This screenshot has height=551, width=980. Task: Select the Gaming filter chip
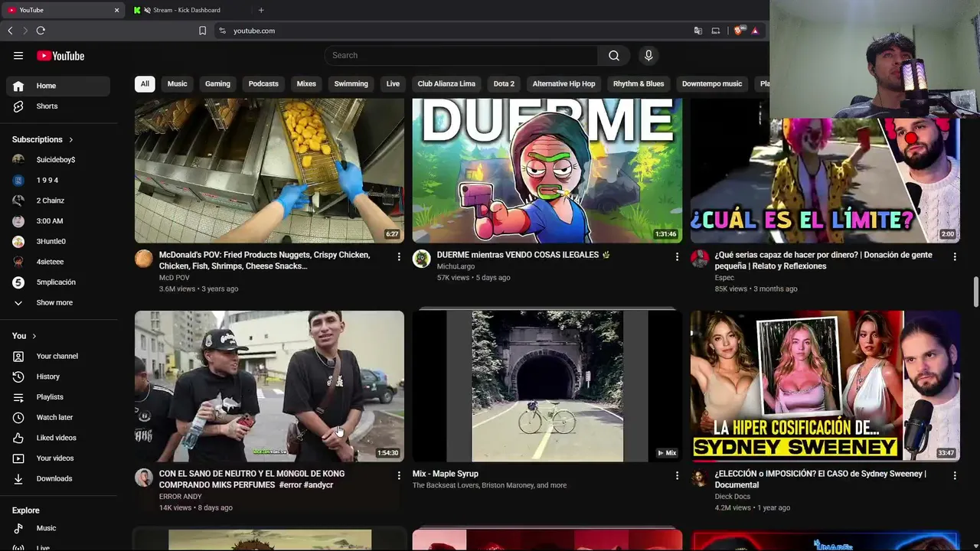(x=217, y=84)
